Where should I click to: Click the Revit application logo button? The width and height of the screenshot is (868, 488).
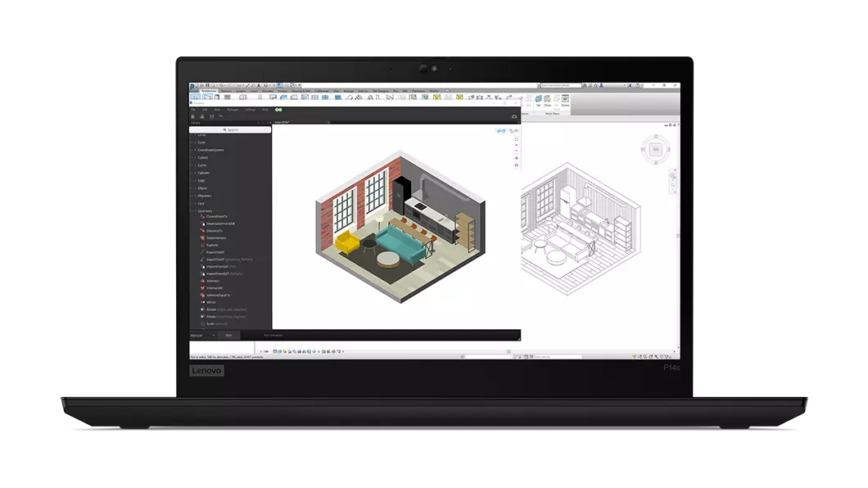[x=193, y=86]
